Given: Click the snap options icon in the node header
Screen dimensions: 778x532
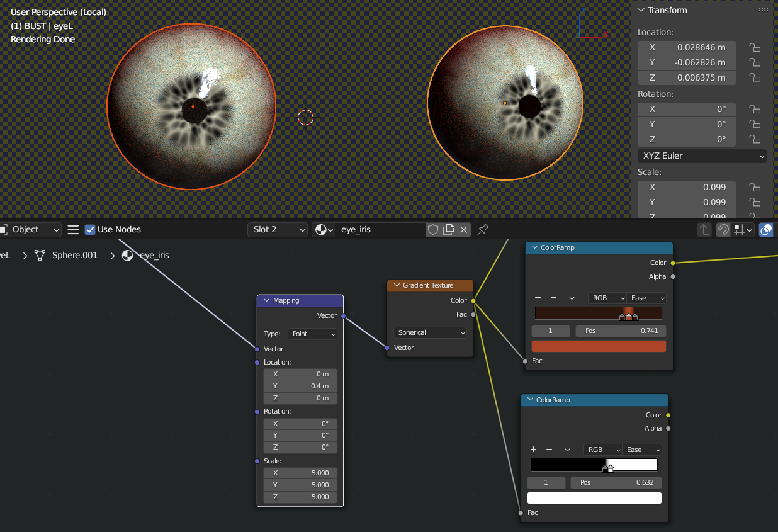Looking at the screenshot, I should coord(742,230).
